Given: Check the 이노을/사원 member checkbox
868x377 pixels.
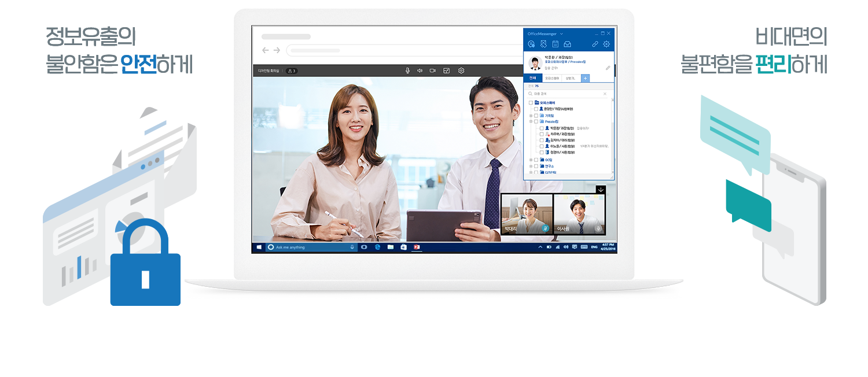Looking at the screenshot, I should point(542,146).
